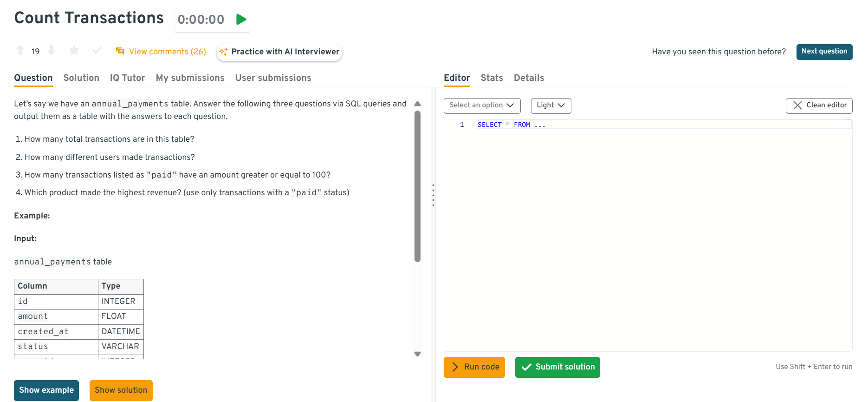Image resolution: width=868 pixels, height=402 pixels.
Task: Switch to the Stats tab
Action: point(492,78)
